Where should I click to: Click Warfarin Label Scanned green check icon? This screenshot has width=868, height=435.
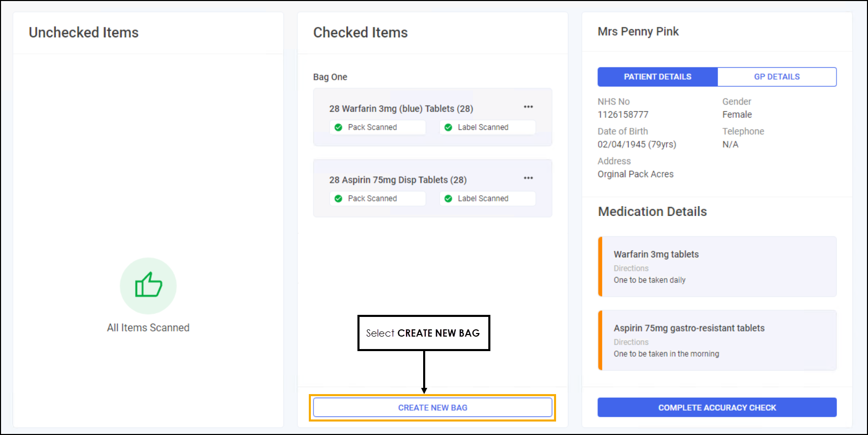tap(448, 127)
